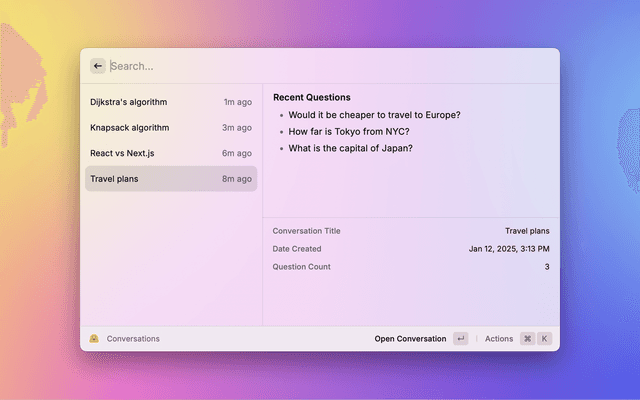Select the Travel plans conversation
The width and height of the screenshot is (640, 400).
coord(170,179)
